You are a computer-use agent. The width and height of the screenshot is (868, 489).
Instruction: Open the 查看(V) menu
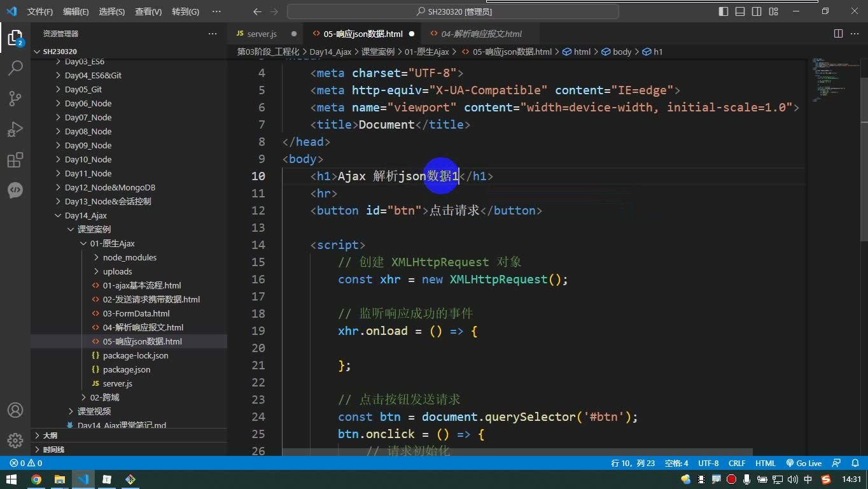tap(148, 11)
